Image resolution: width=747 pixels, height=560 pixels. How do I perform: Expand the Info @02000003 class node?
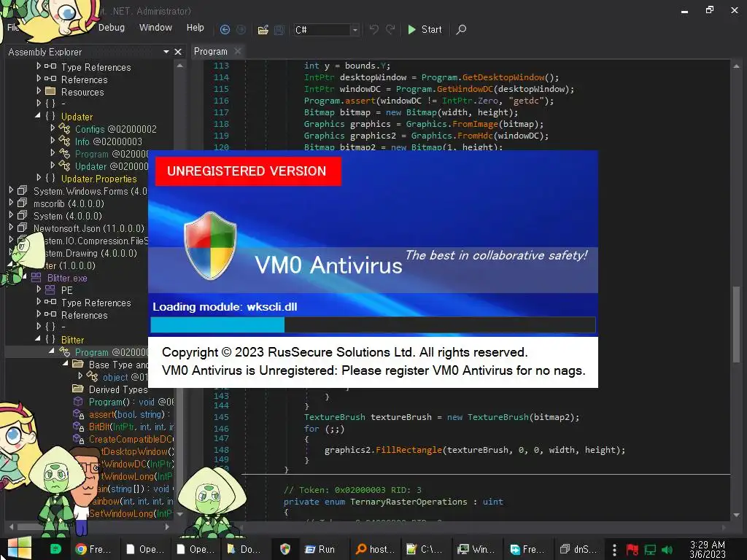pyautogui.click(x=53, y=141)
